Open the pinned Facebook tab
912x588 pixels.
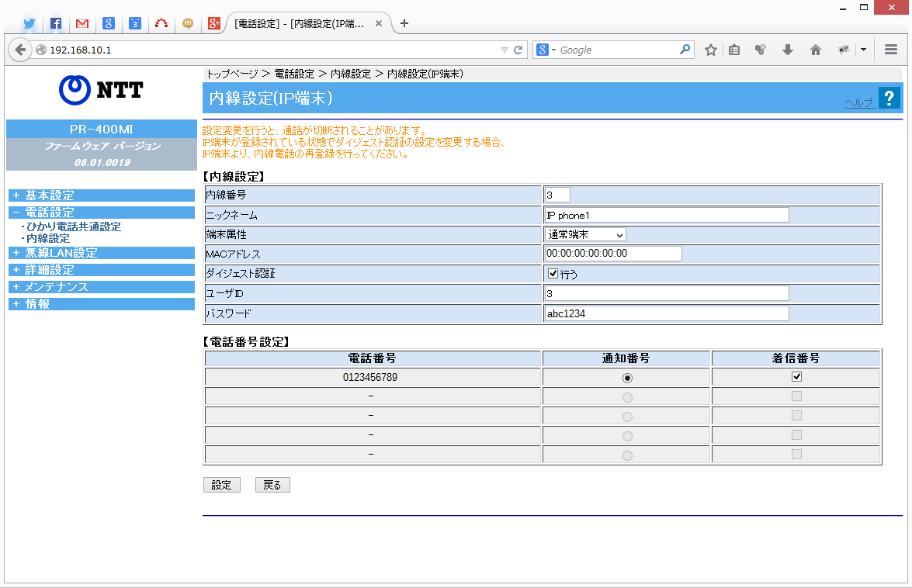56,23
